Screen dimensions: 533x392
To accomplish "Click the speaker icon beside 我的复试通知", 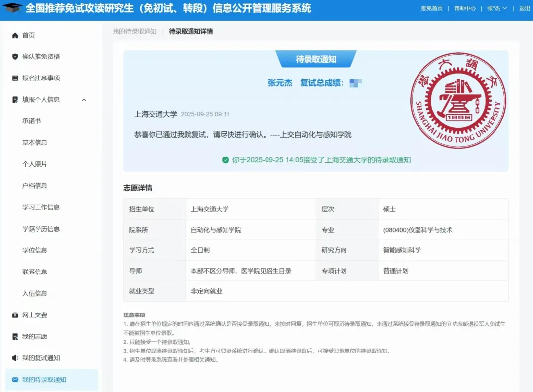I will coord(15,358).
